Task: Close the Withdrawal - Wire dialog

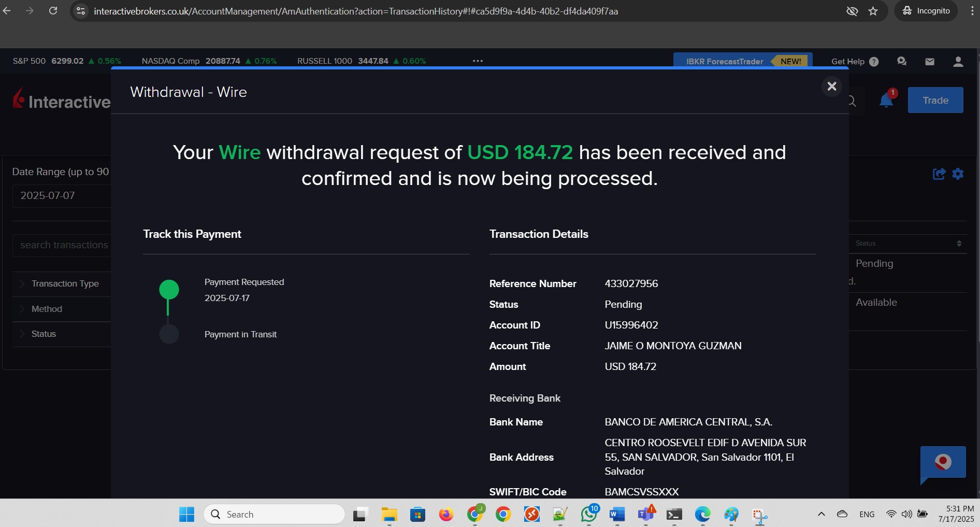Action: (831, 86)
